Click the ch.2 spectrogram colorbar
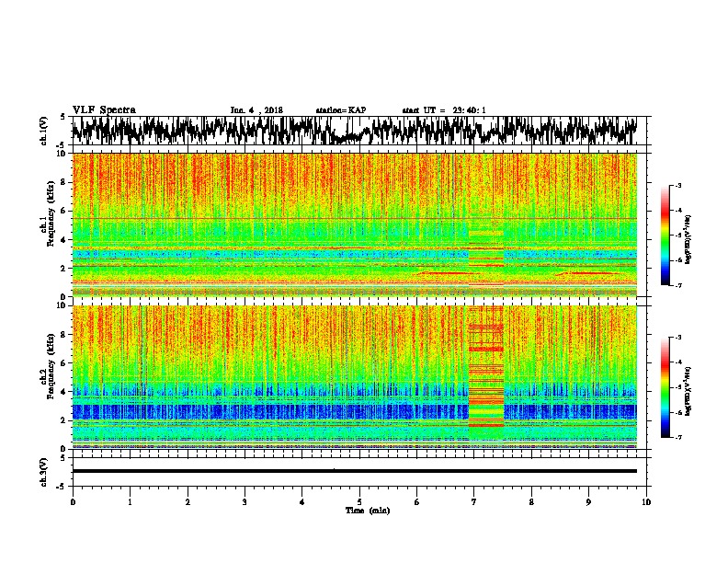This screenshot has width=728, height=563. point(665,387)
